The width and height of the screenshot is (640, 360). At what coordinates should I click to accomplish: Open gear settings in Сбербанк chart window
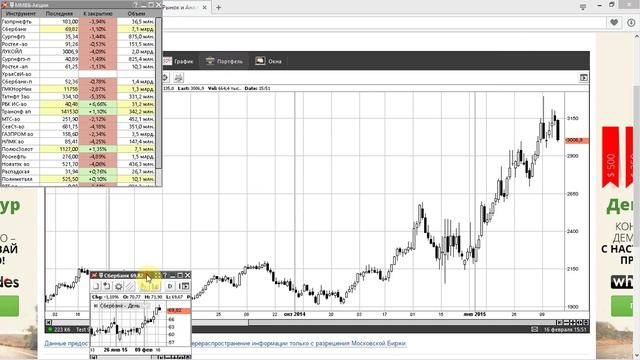tap(118, 286)
